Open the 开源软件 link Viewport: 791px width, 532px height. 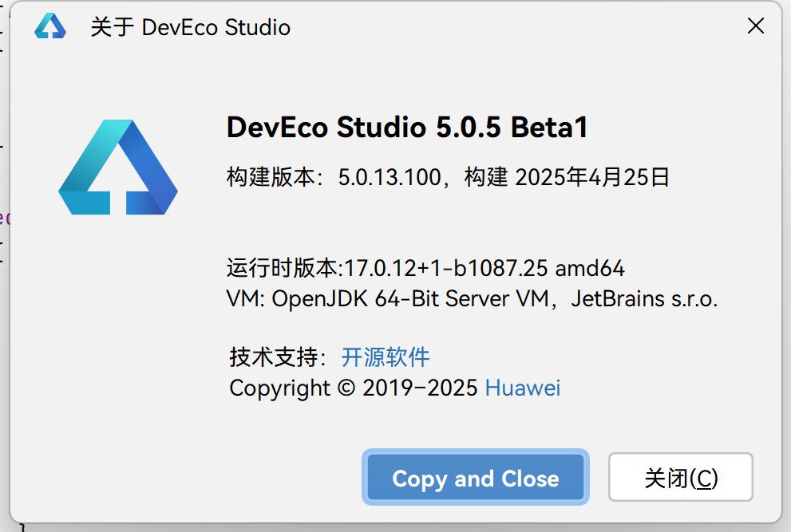click(x=386, y=356)
